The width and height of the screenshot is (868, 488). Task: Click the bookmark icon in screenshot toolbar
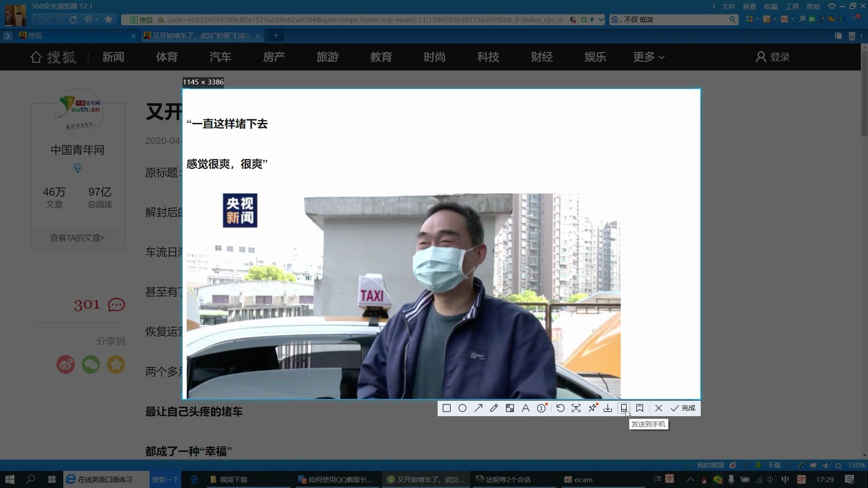point(640,408)
